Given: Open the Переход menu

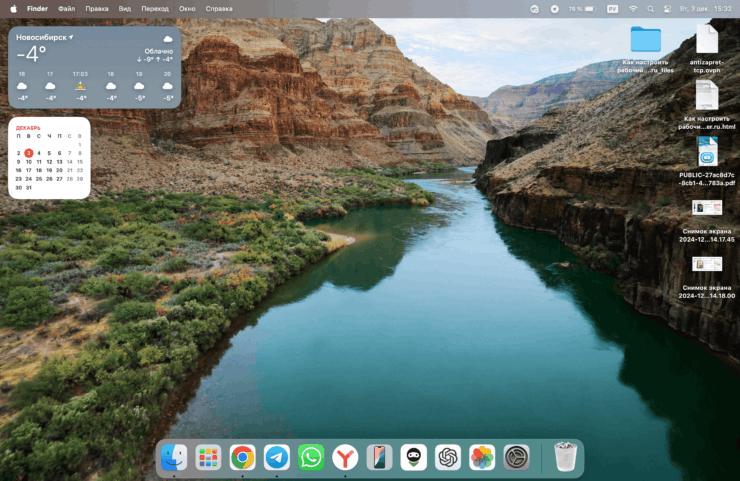Looking at the screenshot, I should pyautogui.click(x=155, y=8).
